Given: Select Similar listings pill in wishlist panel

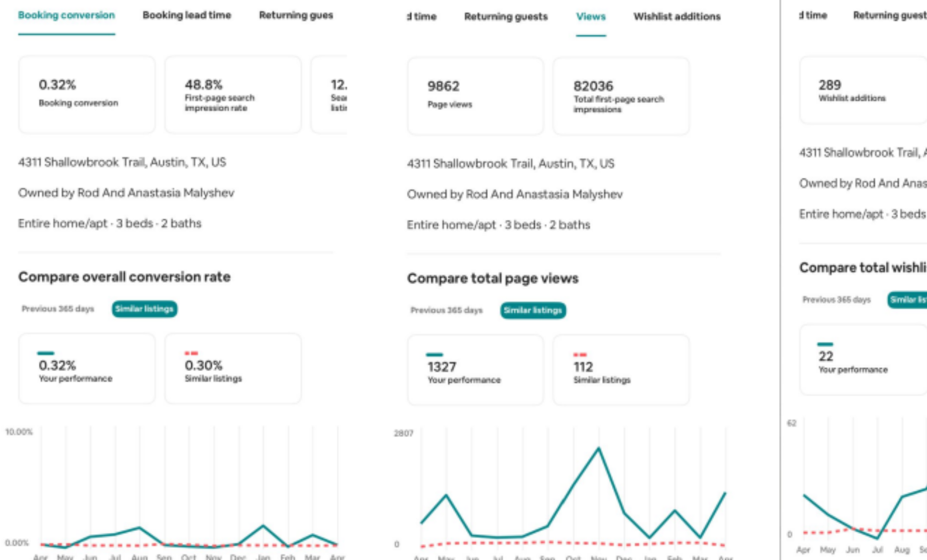Looking at the screenshot, I should 907,300.
